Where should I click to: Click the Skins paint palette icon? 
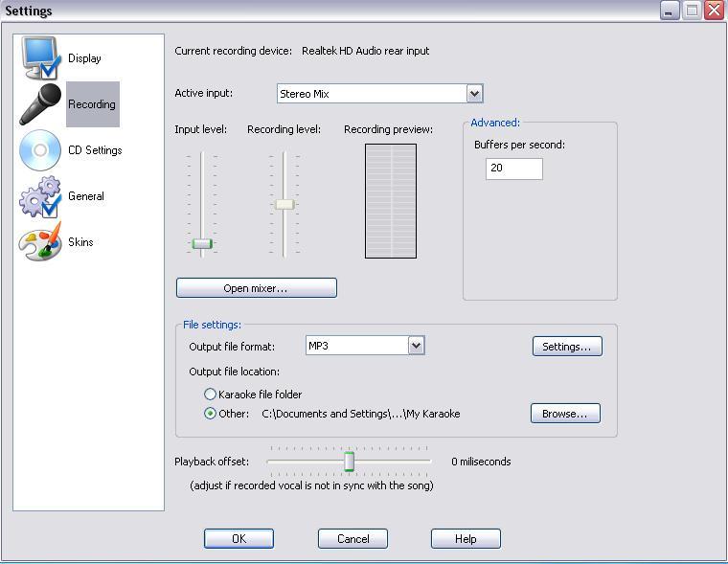[40, 241]
